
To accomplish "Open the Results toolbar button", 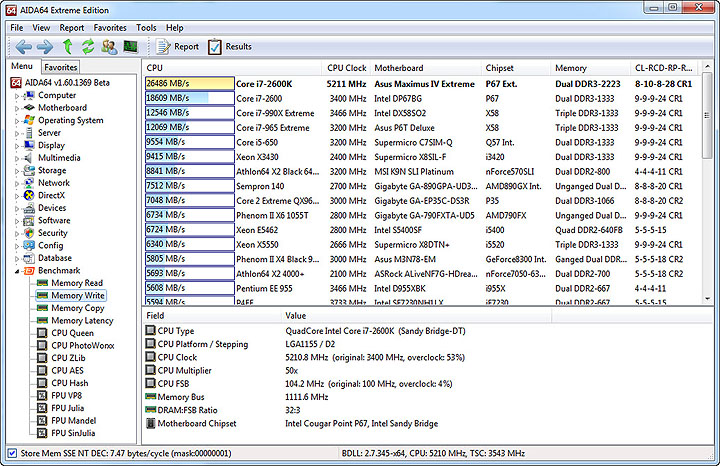I will click(230, 46).
